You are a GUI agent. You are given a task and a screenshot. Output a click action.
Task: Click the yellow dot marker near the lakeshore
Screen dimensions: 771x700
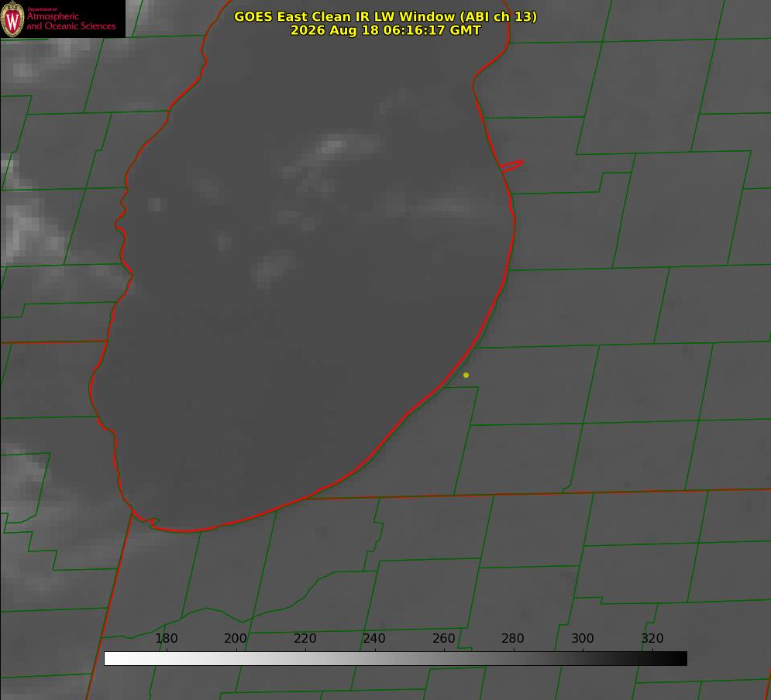[x=466, y=375]
